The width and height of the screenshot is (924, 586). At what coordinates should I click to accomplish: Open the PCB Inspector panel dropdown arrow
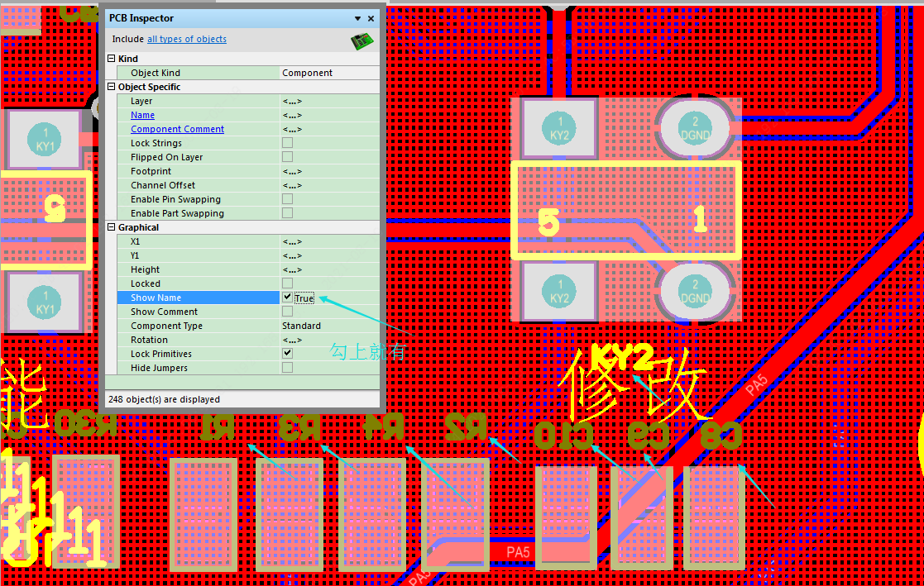357,19
